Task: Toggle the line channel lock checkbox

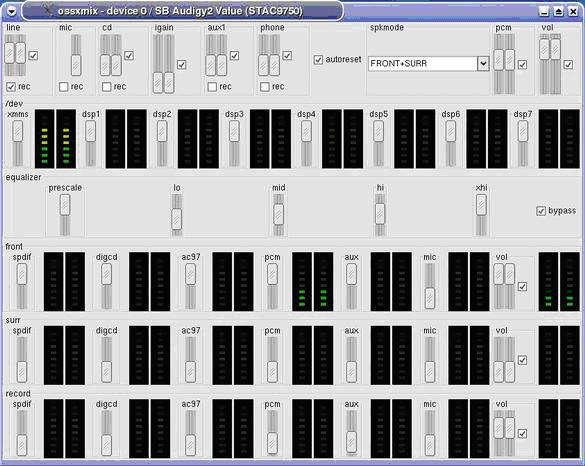Action: [x=33, y=56]
